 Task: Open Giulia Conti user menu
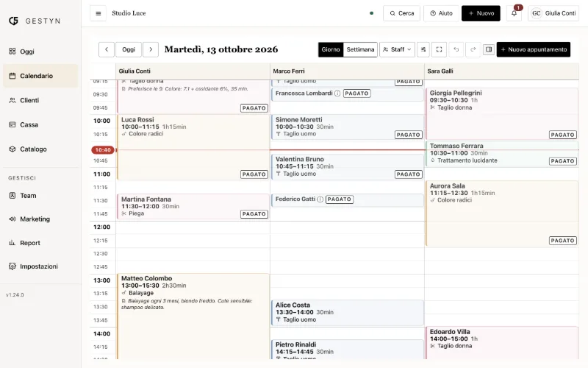553,13
